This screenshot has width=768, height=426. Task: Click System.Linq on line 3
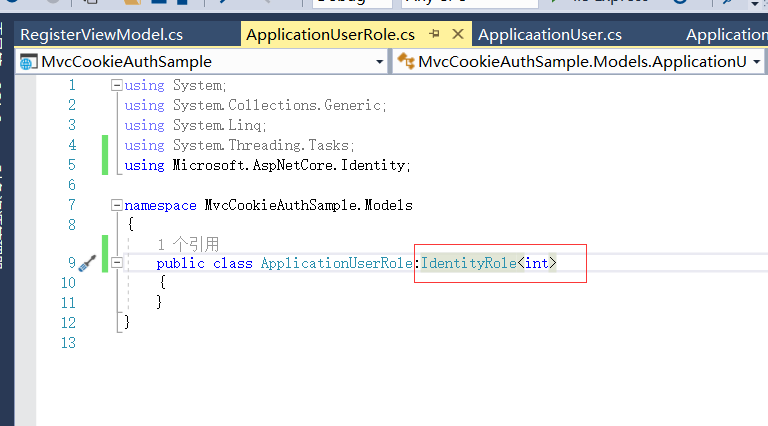click(217, 126)
